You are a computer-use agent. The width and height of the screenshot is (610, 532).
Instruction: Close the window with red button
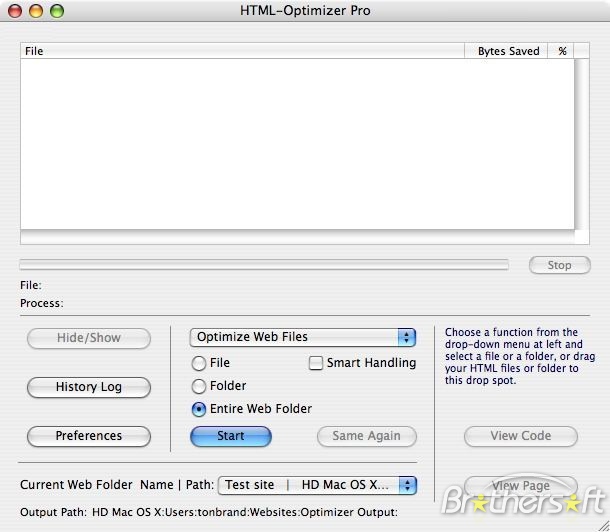(x=15, y=11)
